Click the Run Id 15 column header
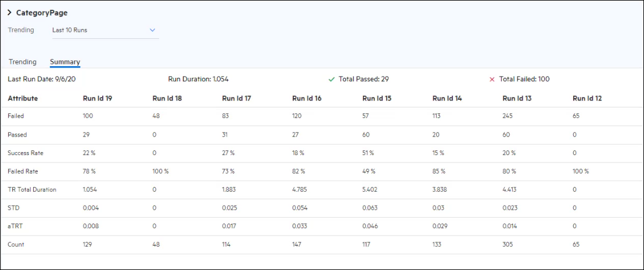The image size is (644, 270). point(377,99)
